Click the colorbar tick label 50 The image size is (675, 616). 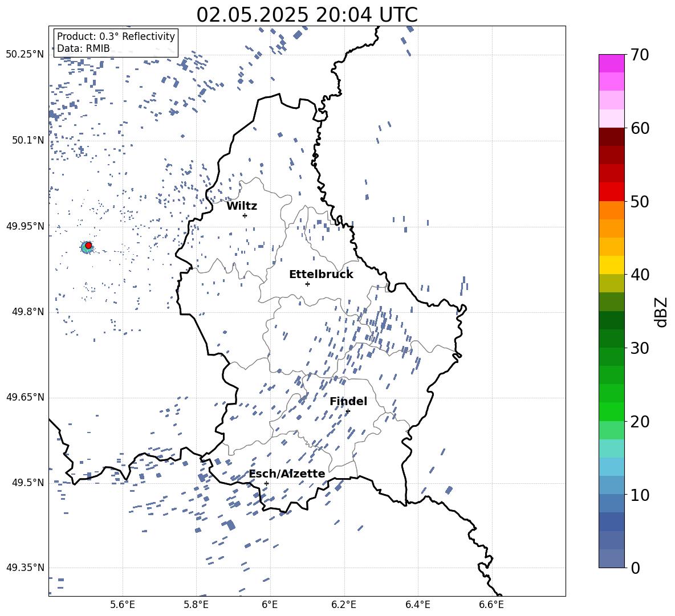640,201
